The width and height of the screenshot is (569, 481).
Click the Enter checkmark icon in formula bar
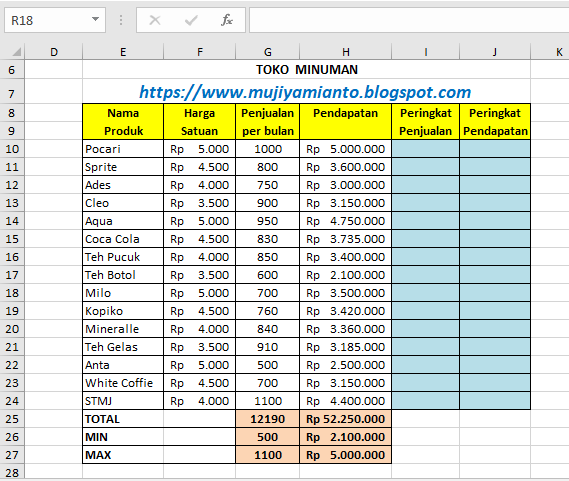tap(191, 20)
